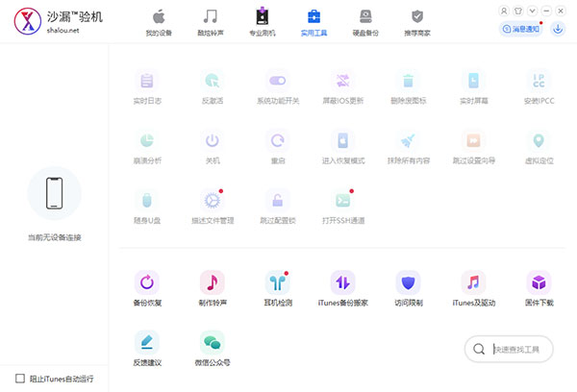Switch to the 专业刷机 tab
Screen dimensions: 577x392
tap(263, 23)
